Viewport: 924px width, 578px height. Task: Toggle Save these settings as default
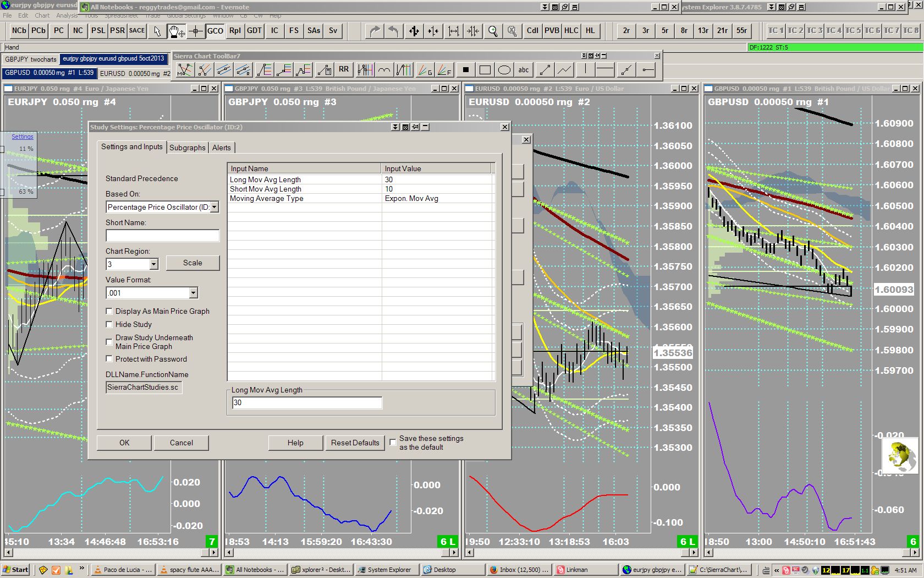[393, 442]
